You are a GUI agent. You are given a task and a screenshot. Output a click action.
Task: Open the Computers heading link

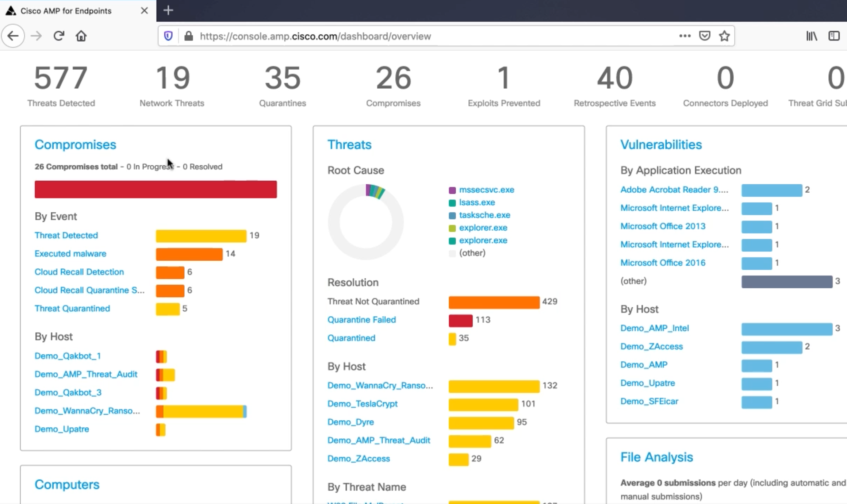click(x=67, y=484)
